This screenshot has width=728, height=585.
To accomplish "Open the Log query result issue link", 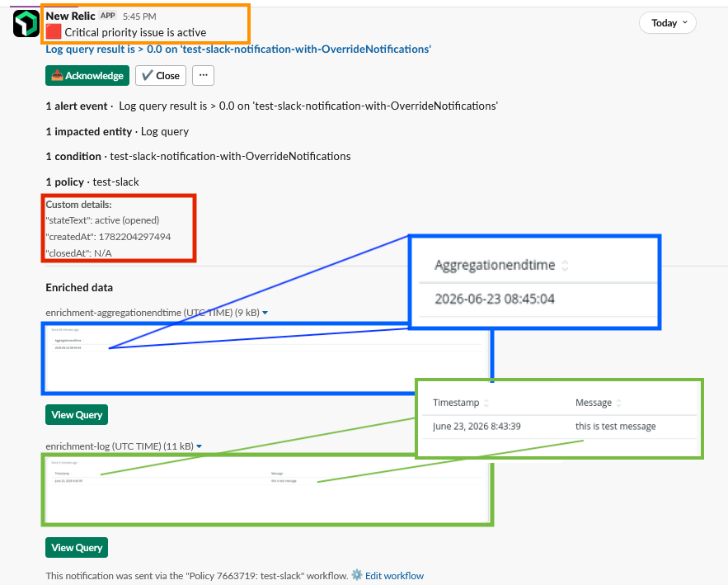I will pos(238,50).
